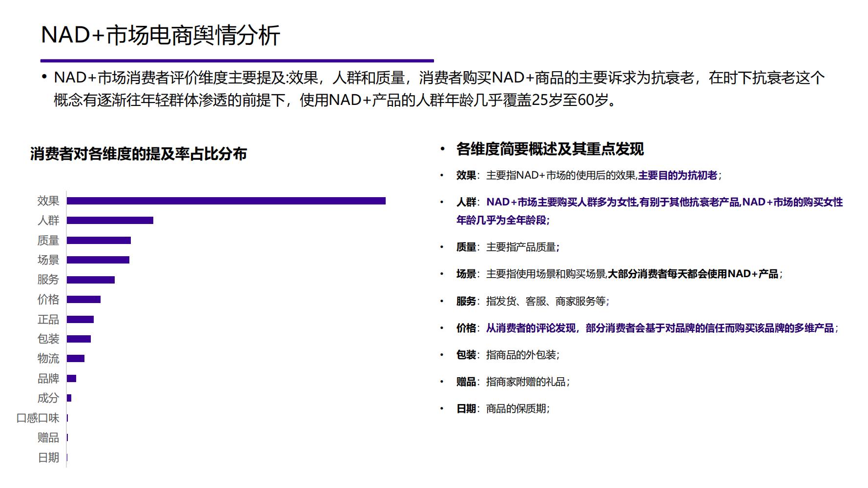Select the shortest bar labeled 日期
This screenshot has width=868, height=488.
click(x=67, y=457)
